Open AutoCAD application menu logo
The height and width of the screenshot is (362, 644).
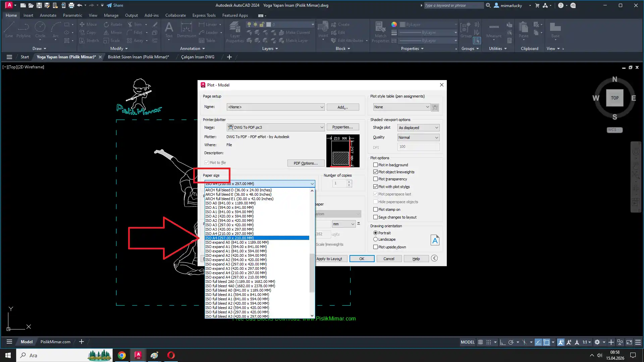(9, 5)
